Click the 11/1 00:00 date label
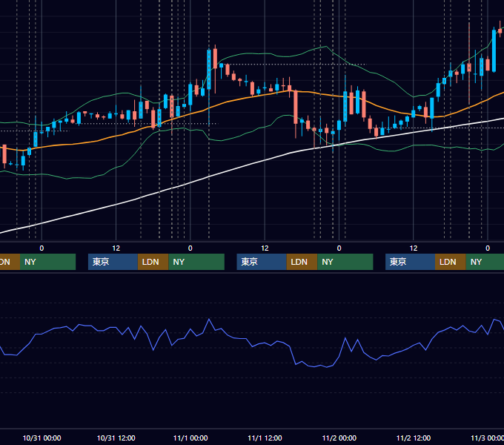The width and height of the screenshot is (504, 445). [x=190, y=438]
